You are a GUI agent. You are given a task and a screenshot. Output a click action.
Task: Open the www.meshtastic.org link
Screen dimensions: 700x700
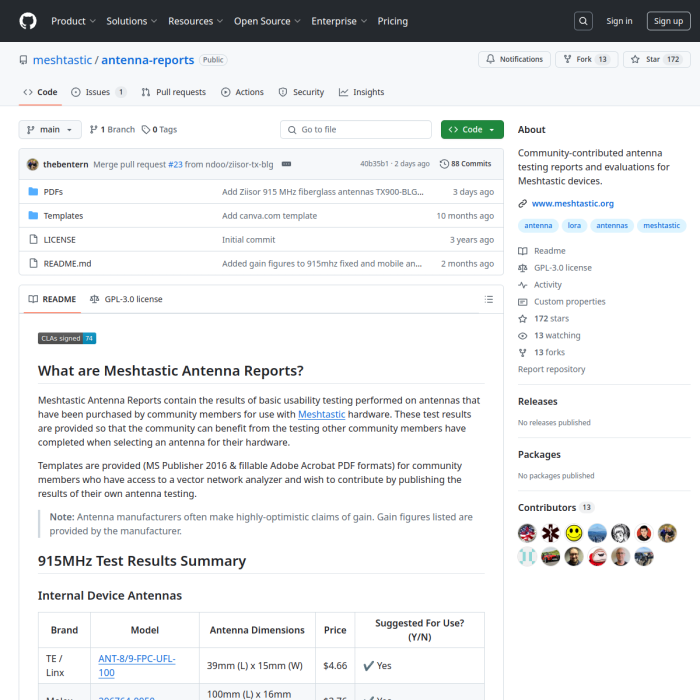point(572,203)
